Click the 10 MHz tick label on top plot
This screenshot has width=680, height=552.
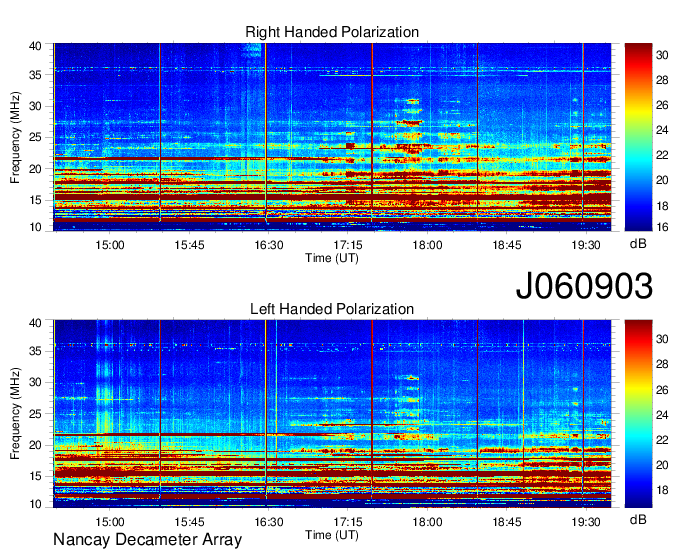35,227
